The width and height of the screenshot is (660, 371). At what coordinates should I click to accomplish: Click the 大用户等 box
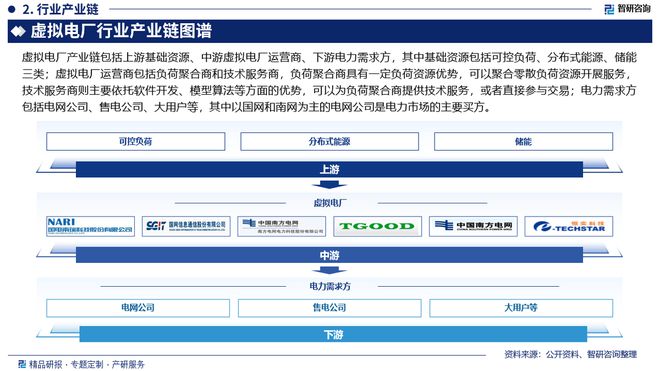pos(521,308)
